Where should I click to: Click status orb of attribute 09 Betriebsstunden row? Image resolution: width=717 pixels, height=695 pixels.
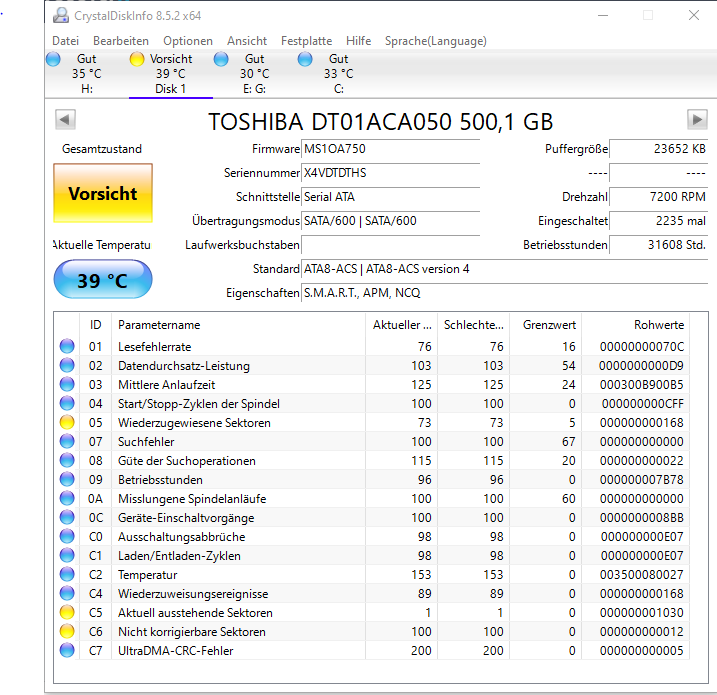[x=67, y=479]
